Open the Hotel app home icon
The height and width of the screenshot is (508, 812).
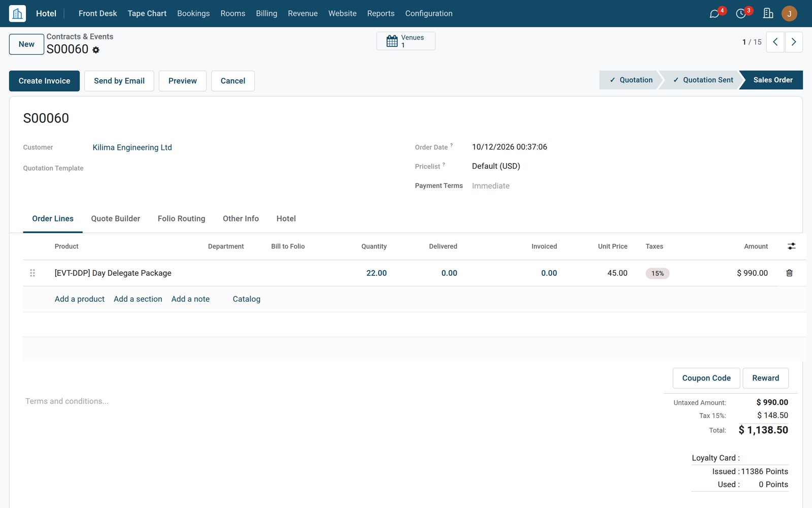click(x=17, y=13)
